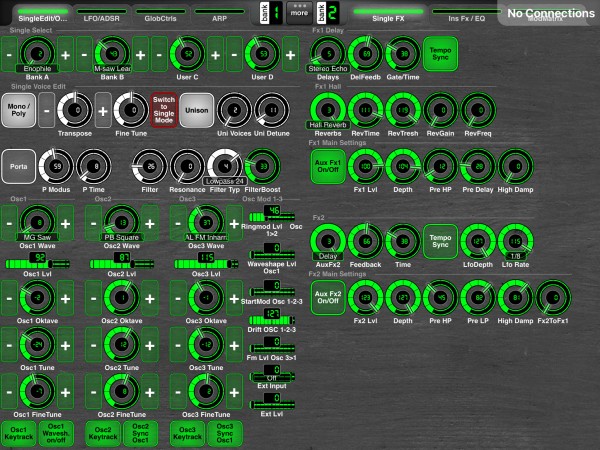The width and height of the screenshot is (600, 450).
Task: Click the Fine Tune knob
Action: (131, 110)
